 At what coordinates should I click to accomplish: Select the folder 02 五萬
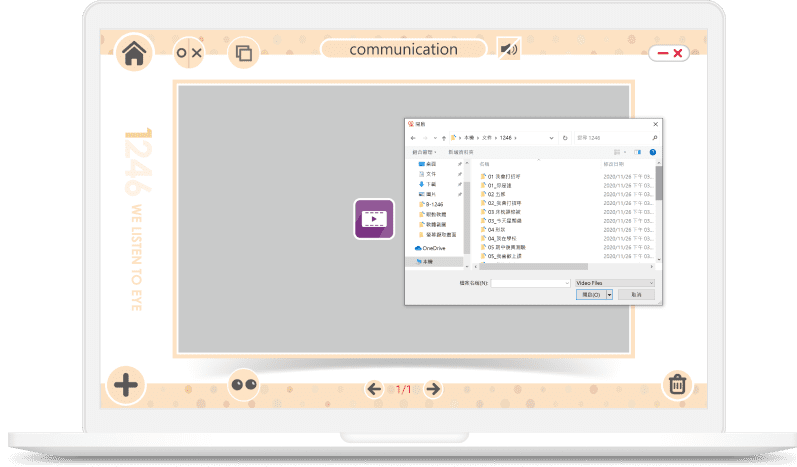[499, 193]
